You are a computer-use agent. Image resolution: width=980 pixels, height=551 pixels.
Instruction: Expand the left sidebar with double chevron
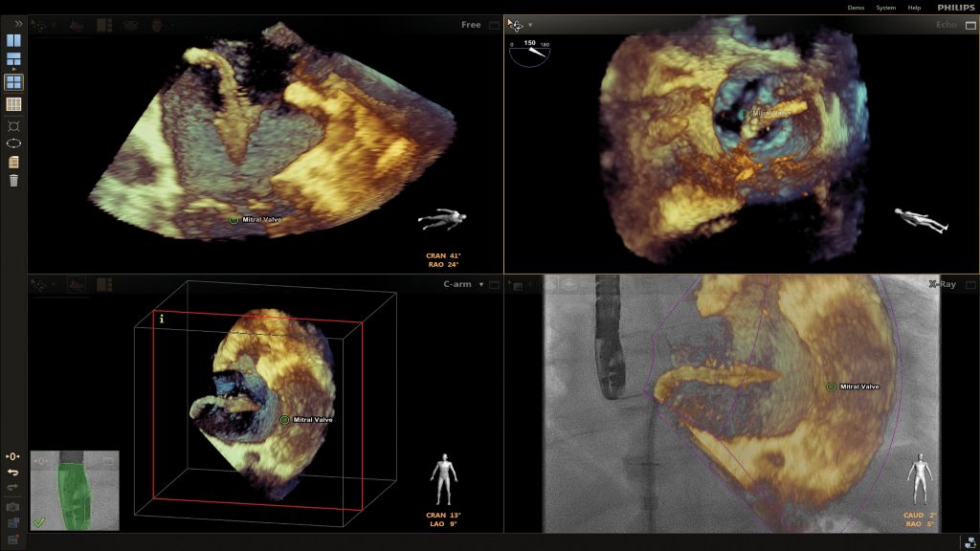(18, 24)
